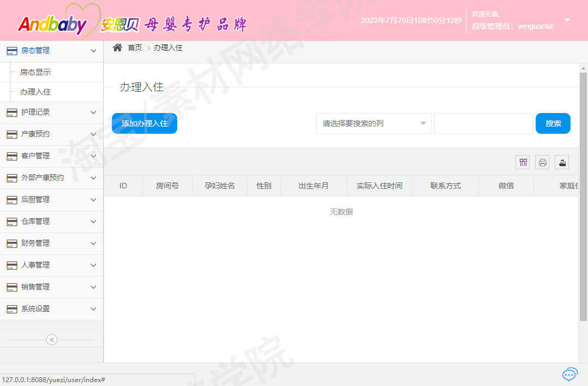Screen dimensions: 588x386
Task: Open column filter grid icon
Action: [x=523, y=162]
